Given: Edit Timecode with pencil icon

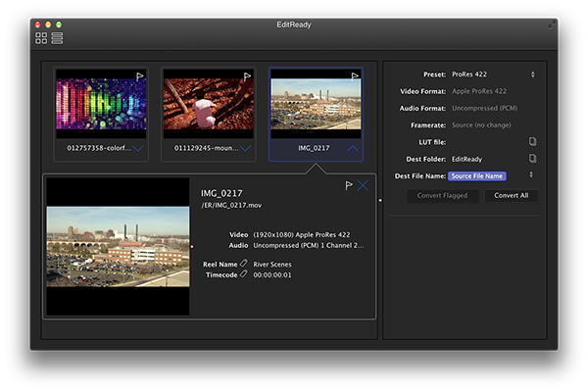Looking at the screenshot, I should pyautogui.click(x=244, y=275).
